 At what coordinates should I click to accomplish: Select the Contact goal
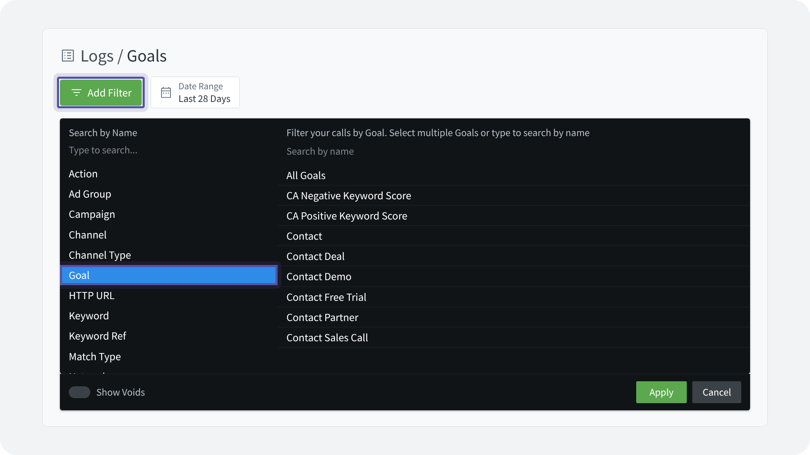click(x=514, y=236)
